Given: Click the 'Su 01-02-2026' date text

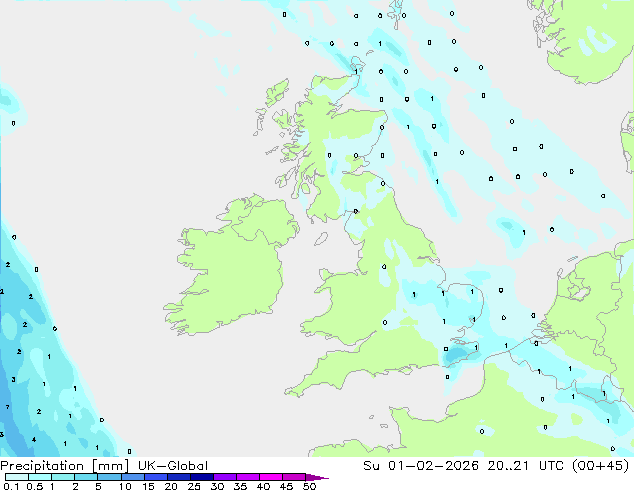Looking at the screenshot, I should pyautogui.click(x=421, y=466).
